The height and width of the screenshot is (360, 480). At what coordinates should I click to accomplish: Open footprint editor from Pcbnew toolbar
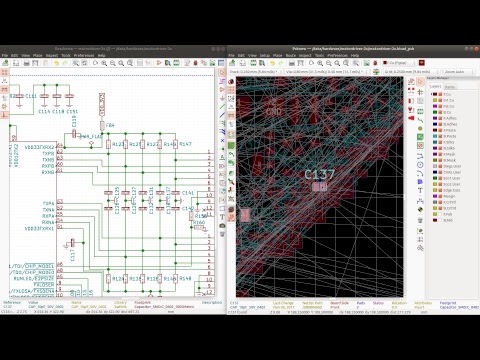click(x=254, y=63)
